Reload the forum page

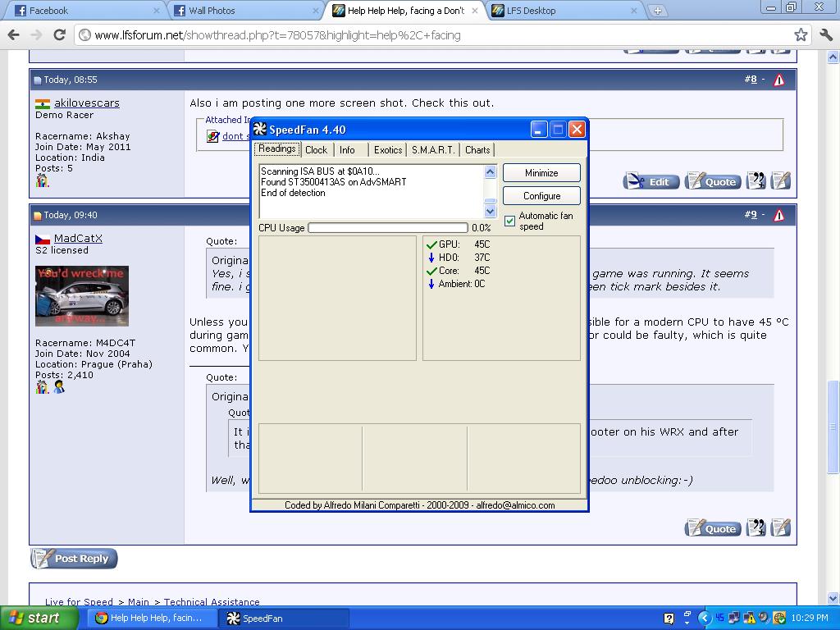click(59, 35)
